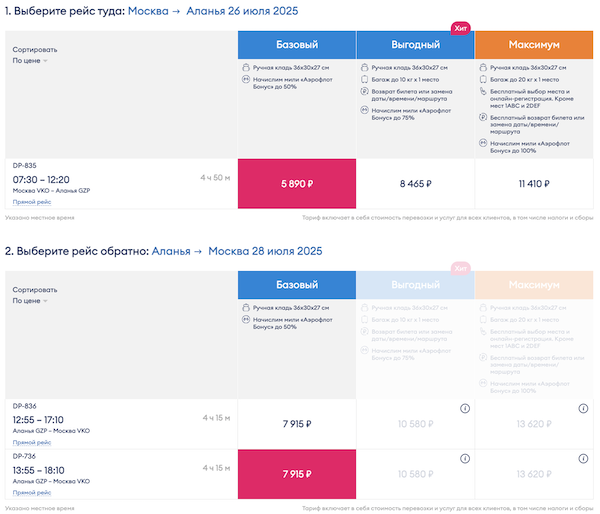Click info icon for DP-736 Выгодный fare

point(465,457)
